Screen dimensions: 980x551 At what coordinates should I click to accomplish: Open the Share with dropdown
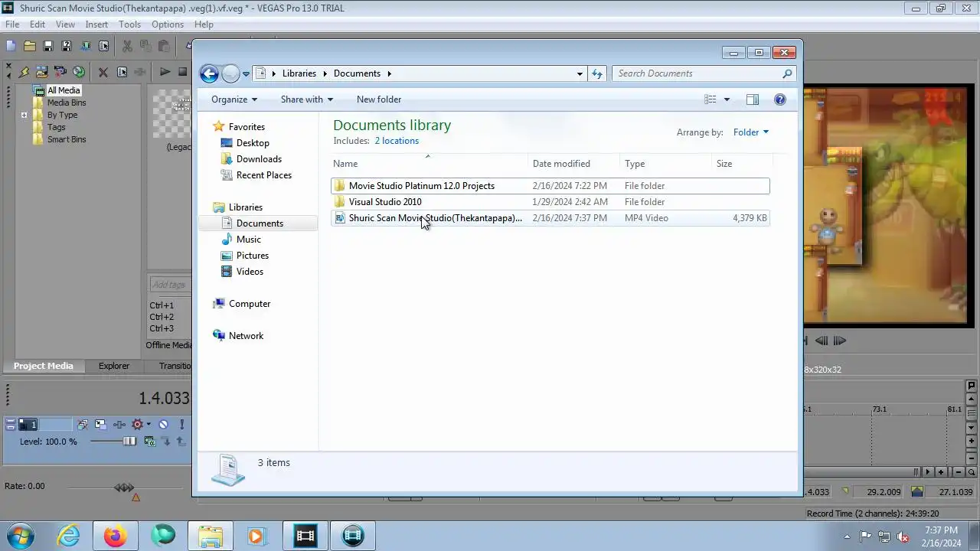coord(306,99)
